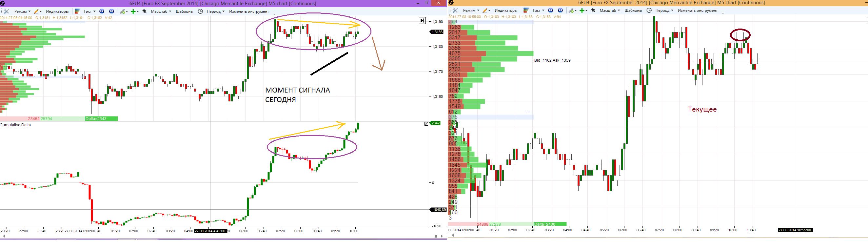Click 27.08.2014 10:55:00 time marker on right chart
Image resolution: width=868 pixels, height=252 pixels.
[795, 230]
